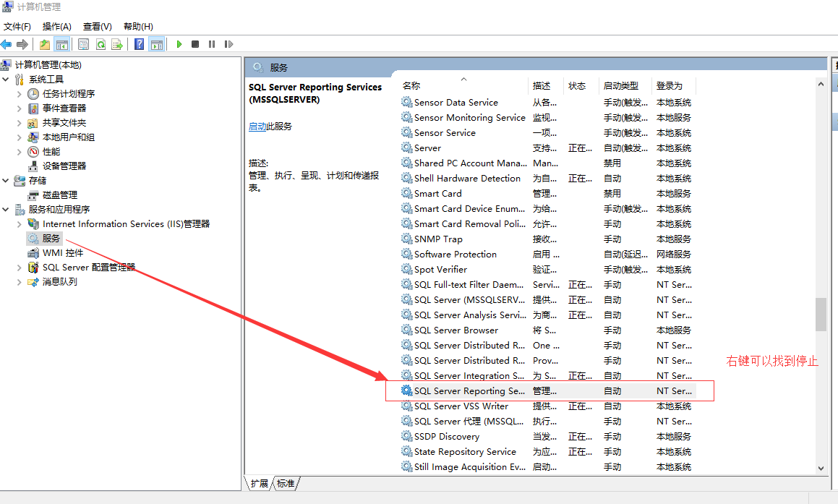
Task: Switch to the 标准 tab
Action: point(285,484)
